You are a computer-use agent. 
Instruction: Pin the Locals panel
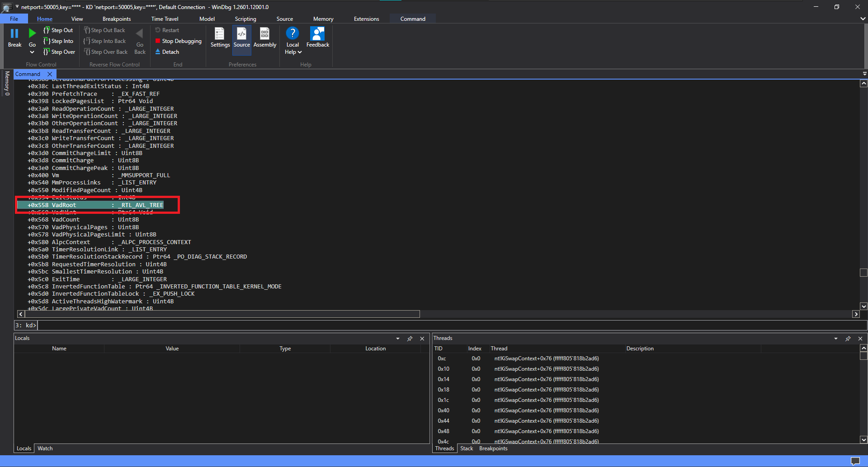click(x=410, y=338)
